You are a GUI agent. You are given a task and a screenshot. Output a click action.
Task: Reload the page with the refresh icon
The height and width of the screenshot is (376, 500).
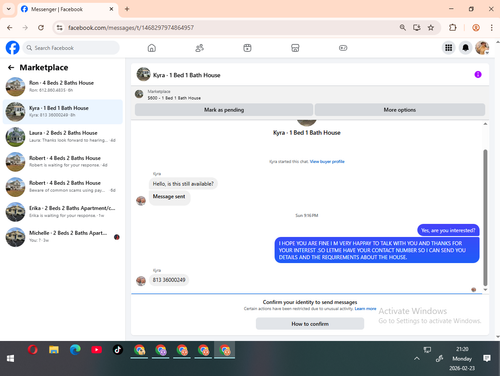point(41,28)
